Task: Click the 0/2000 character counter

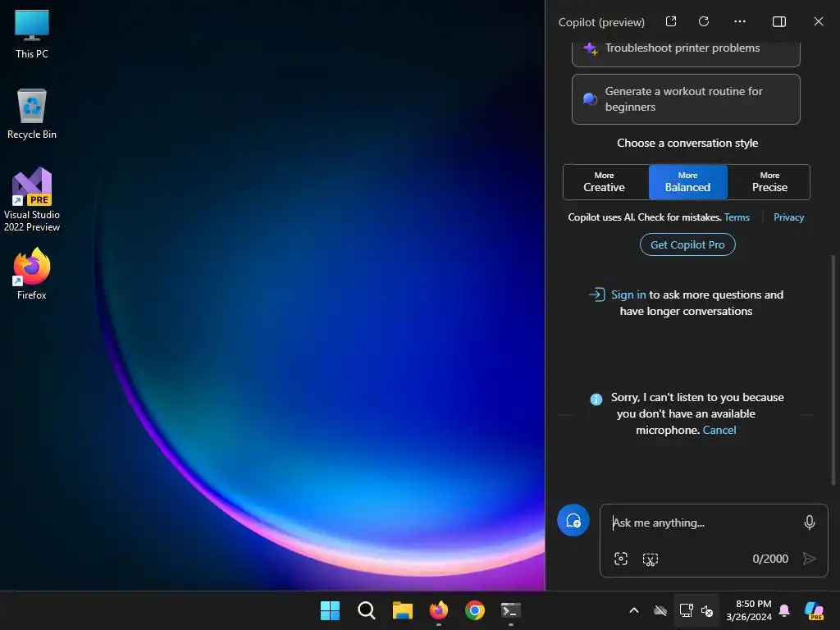Action: (770, 559)
